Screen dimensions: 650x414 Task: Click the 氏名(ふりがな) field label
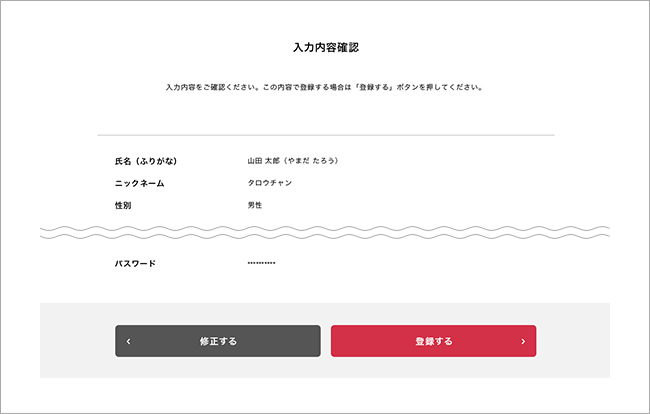pyautogui.click(x=153, y=160)
